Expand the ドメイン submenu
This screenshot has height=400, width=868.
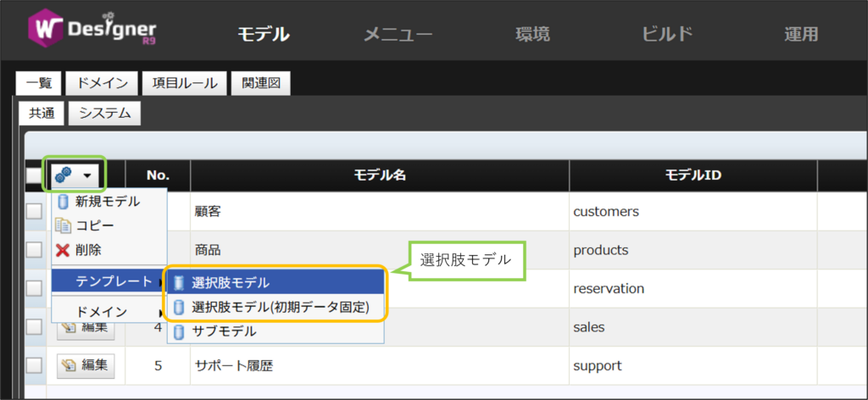coord(107,312)
